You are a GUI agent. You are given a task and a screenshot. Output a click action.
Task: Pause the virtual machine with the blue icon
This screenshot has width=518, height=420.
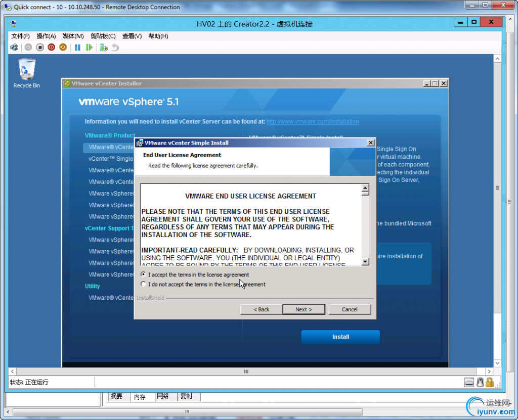[x=77, y=48]
